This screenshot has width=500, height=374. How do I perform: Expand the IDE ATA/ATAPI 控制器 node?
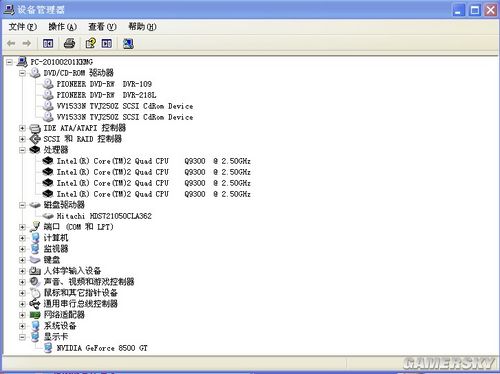coord(22,128)
